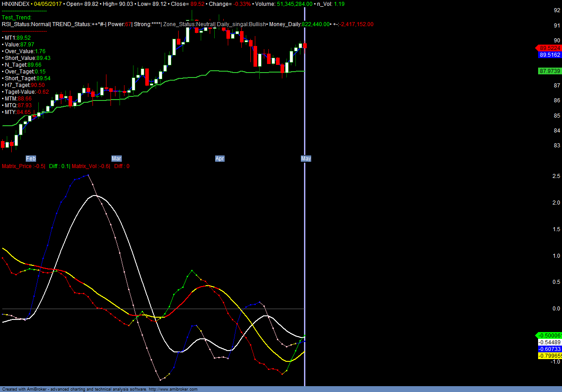The height and width of the screenshot is (392, 562).
Task: Click the white -0.54489 indicator tag
Action: [549, 342]
